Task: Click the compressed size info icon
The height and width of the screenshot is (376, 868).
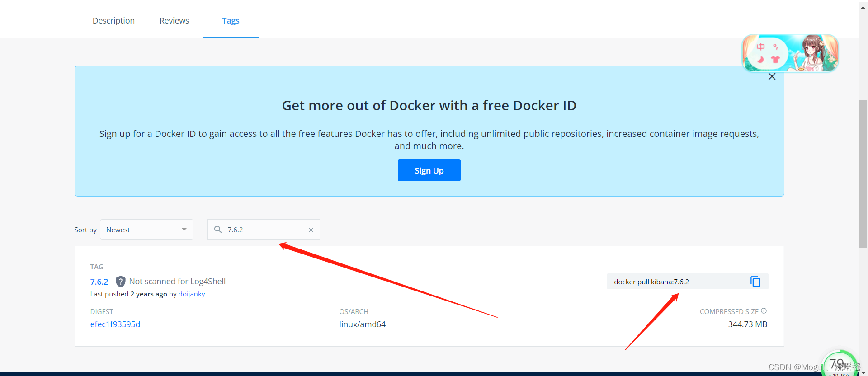Action: coord(764,311)
